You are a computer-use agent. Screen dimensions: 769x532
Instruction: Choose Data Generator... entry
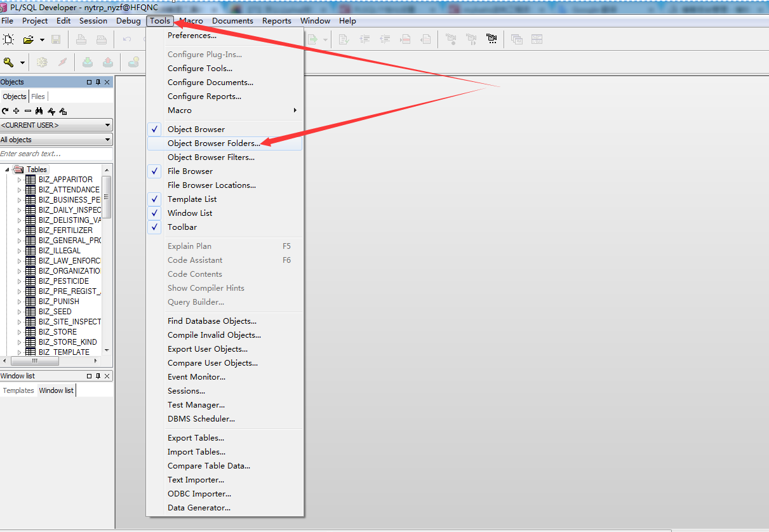pos(225,507)
